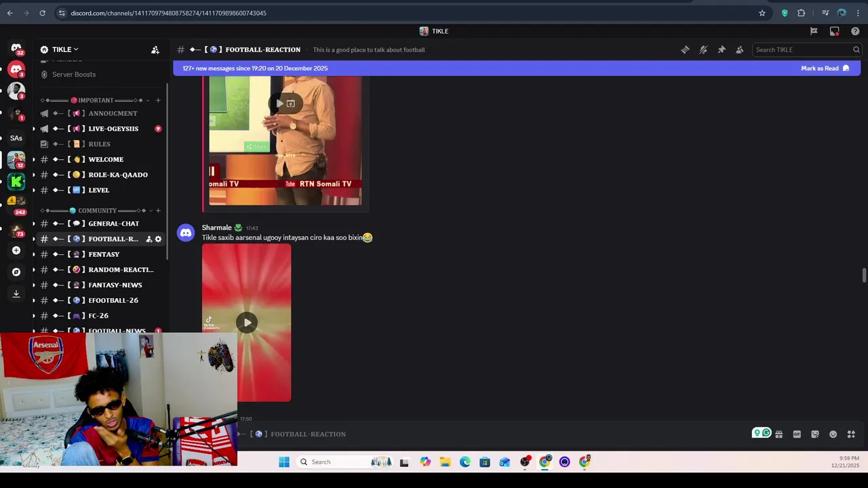
Task: Open the FC-26 channel
Action: [x=102, y=316]
